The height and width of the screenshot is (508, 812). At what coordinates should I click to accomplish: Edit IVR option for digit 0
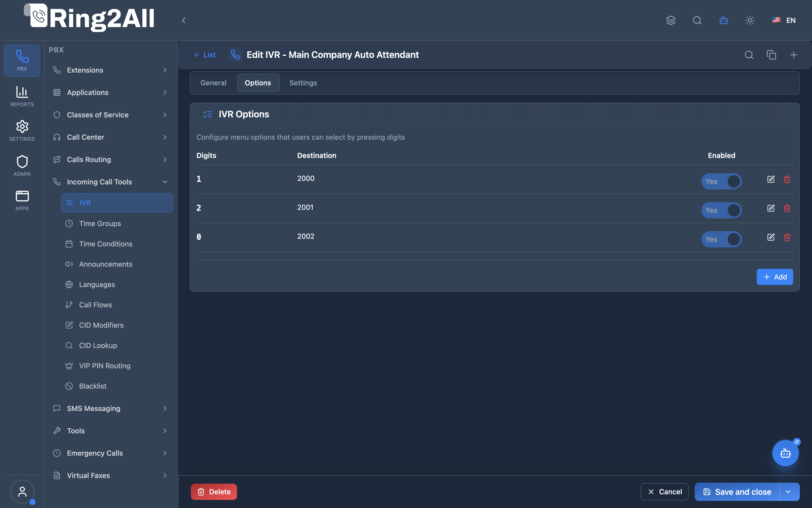coord(771,237)
